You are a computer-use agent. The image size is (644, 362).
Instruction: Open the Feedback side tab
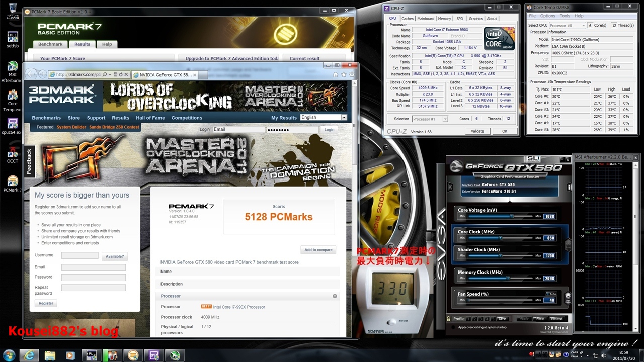(29, 161)
